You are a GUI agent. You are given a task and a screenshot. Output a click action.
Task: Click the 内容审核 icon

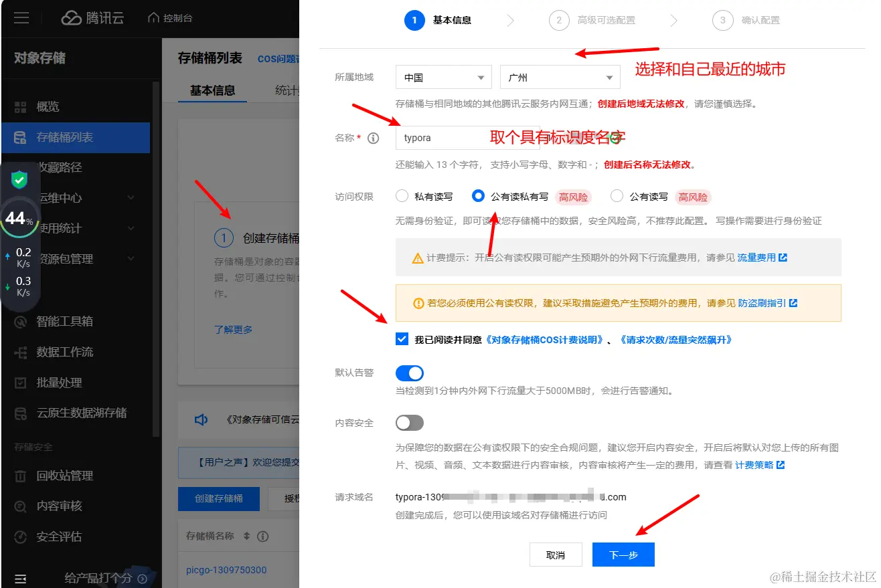coord(21,506)
